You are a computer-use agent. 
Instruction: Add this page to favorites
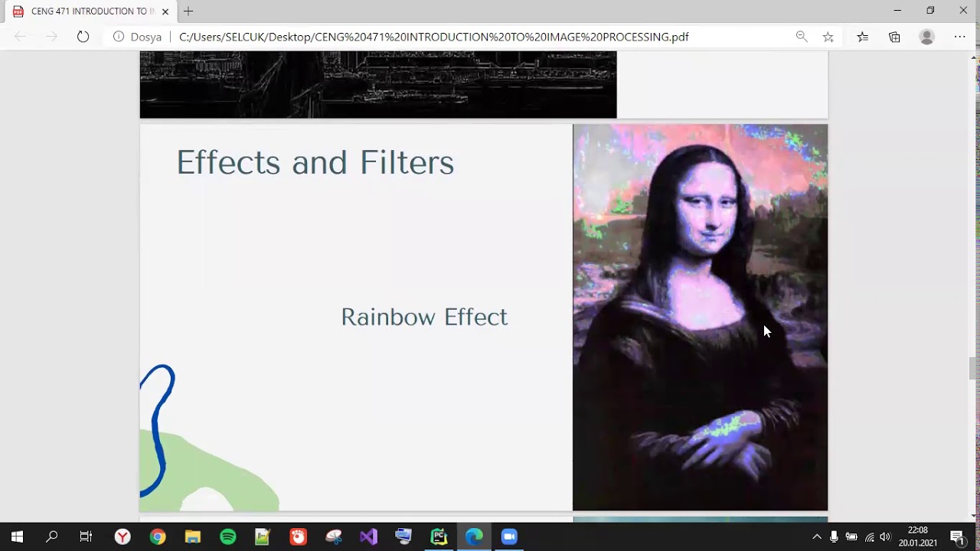(828, 37)
